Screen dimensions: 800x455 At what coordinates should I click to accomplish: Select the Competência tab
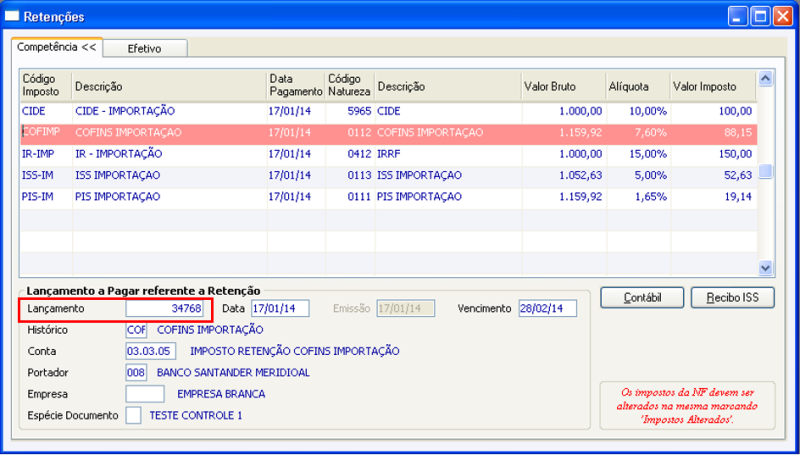(x=57, y=47)
